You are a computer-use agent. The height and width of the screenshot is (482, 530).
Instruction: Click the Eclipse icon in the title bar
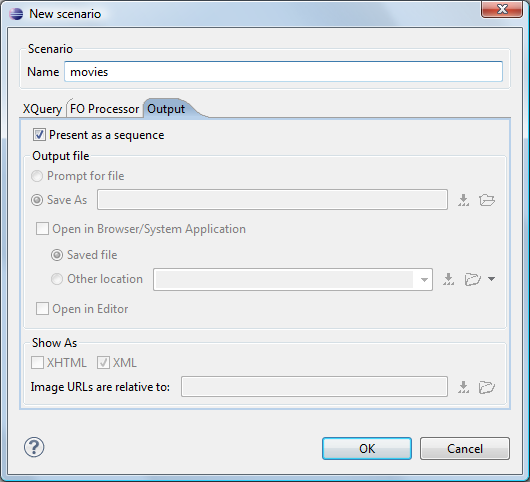[x=16, y=14]
